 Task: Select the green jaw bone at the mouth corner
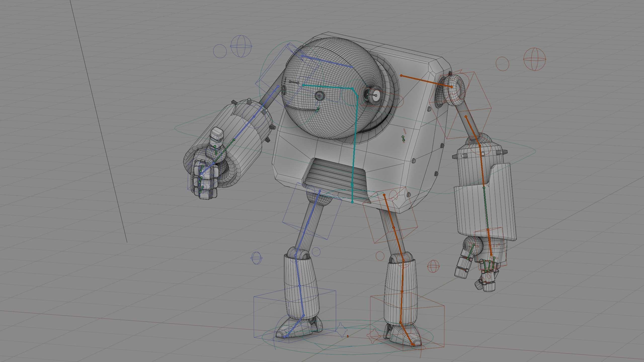[318, 110]
